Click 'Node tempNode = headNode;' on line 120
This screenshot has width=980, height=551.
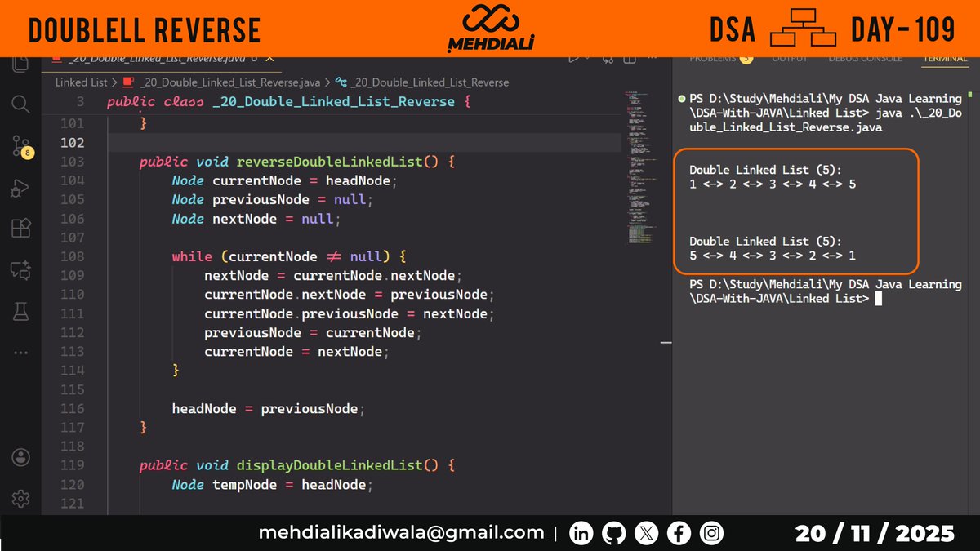coord(273,485)
